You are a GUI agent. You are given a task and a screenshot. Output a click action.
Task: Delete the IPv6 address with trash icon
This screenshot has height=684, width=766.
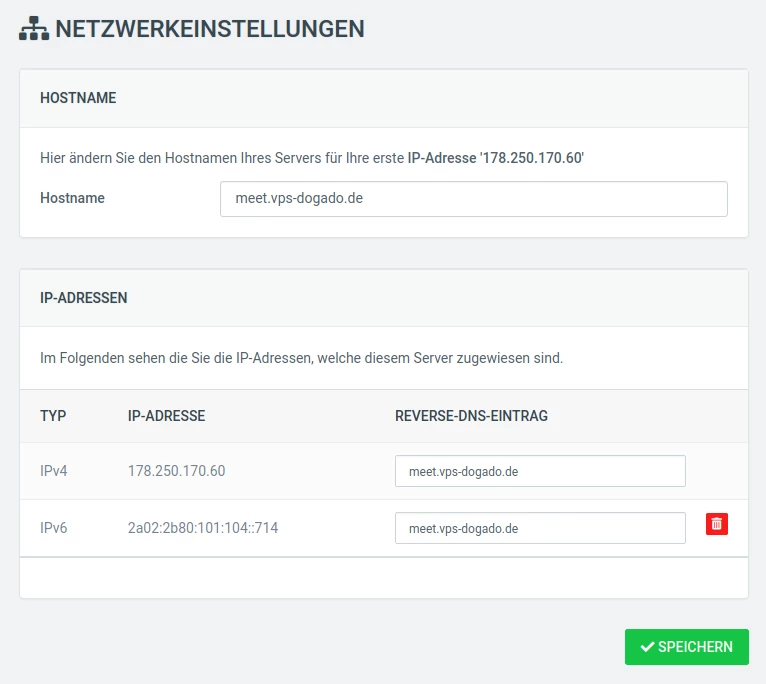click(x=717, y=524)
